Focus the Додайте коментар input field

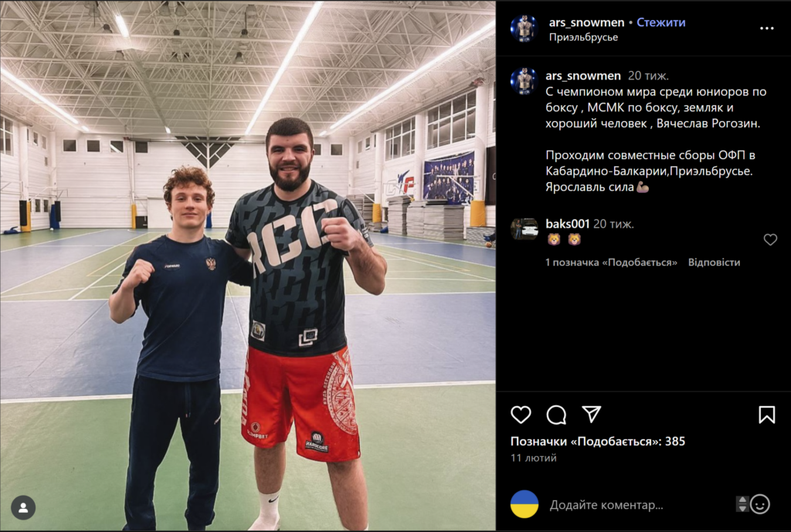(x=636, y=505)
